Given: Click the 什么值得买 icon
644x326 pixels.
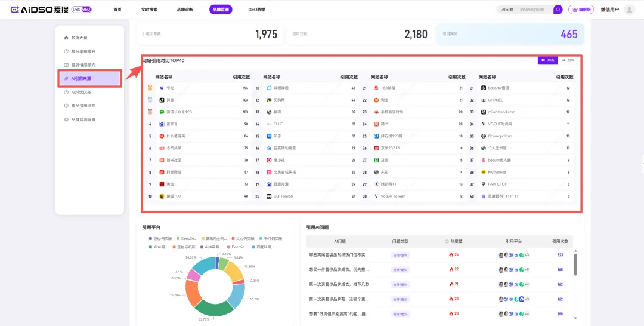Looking at the screenshot, I should (x=162, y=136).
